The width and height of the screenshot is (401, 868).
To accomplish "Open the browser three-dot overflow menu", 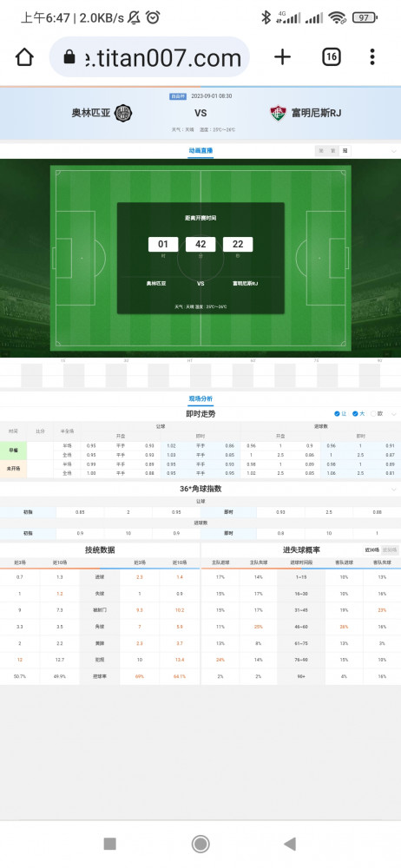I will tap(372, 57).
